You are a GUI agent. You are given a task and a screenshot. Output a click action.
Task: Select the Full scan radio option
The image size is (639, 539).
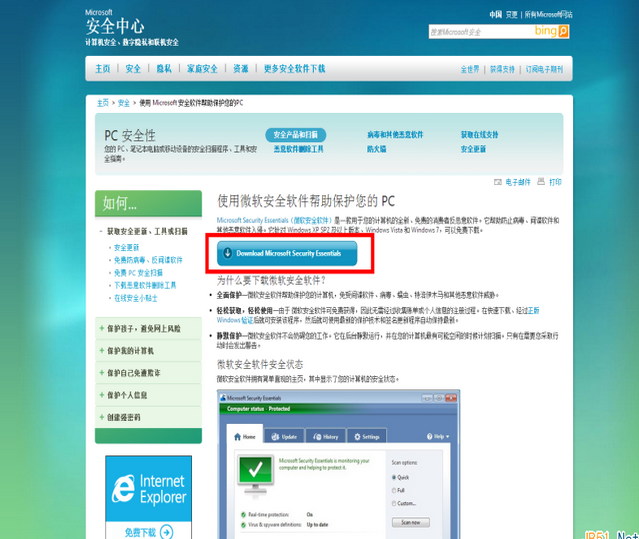coord(394,490)
